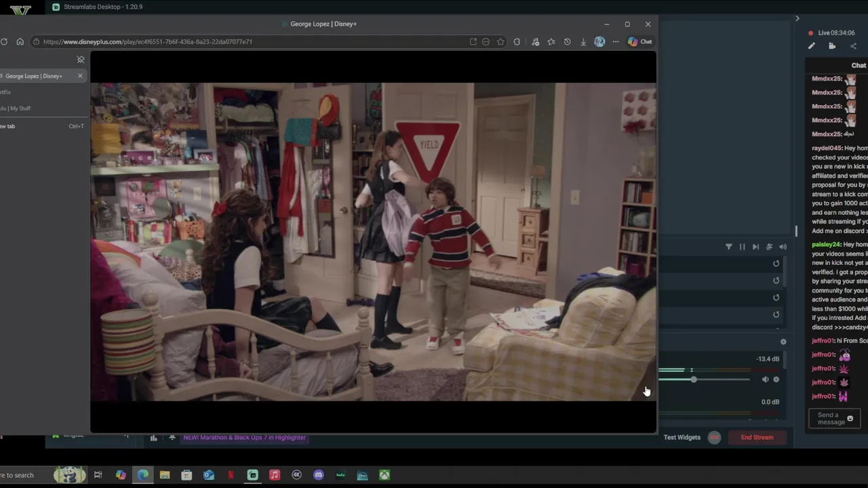Filter recent events funnel icon

[x=729, y=247]
